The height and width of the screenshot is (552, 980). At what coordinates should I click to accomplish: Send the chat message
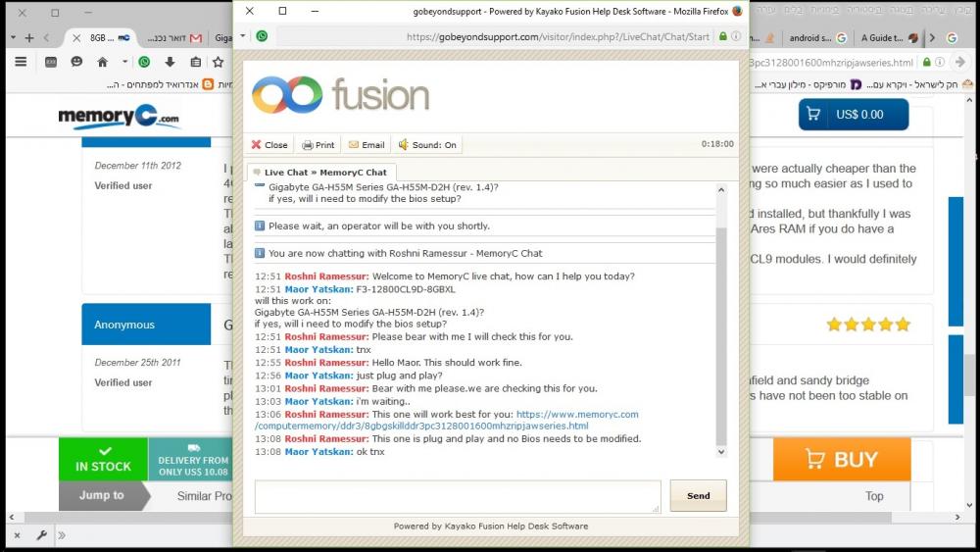click(x=698, y=496)
